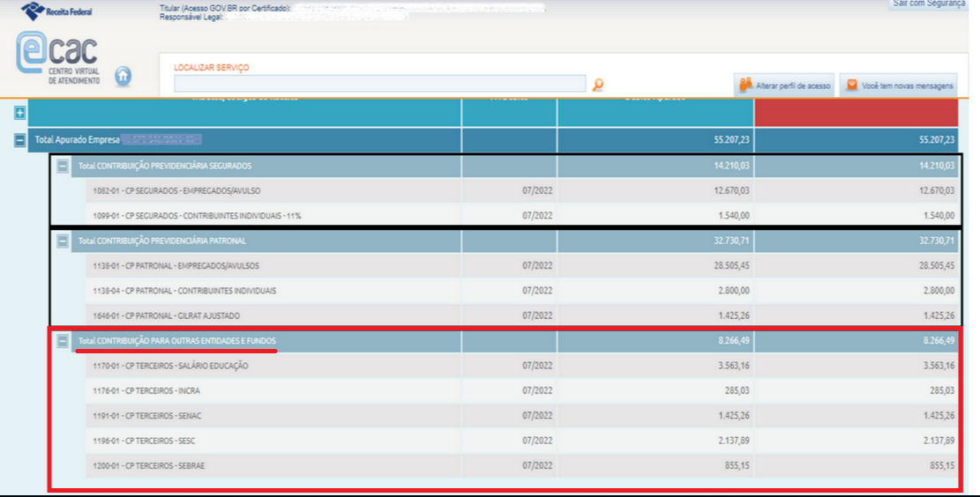Select row 1099-01 CP Segurados Contribuintes Individuais

pyautogui.click(x=522, y=215)
